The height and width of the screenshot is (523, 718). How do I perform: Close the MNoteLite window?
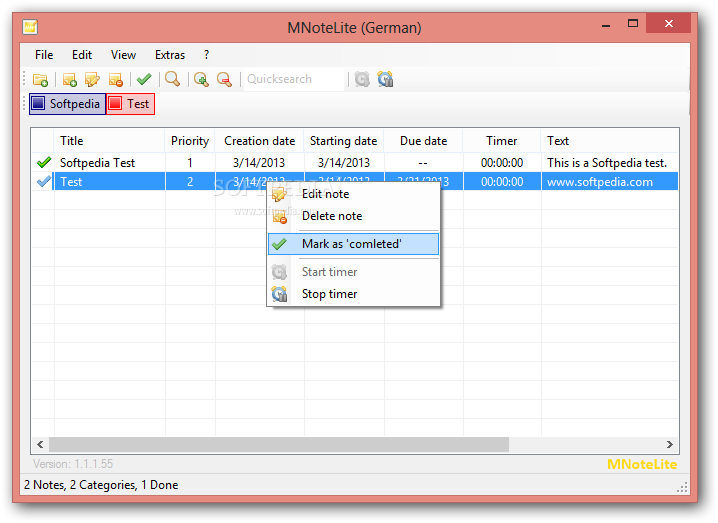[669, 23]
